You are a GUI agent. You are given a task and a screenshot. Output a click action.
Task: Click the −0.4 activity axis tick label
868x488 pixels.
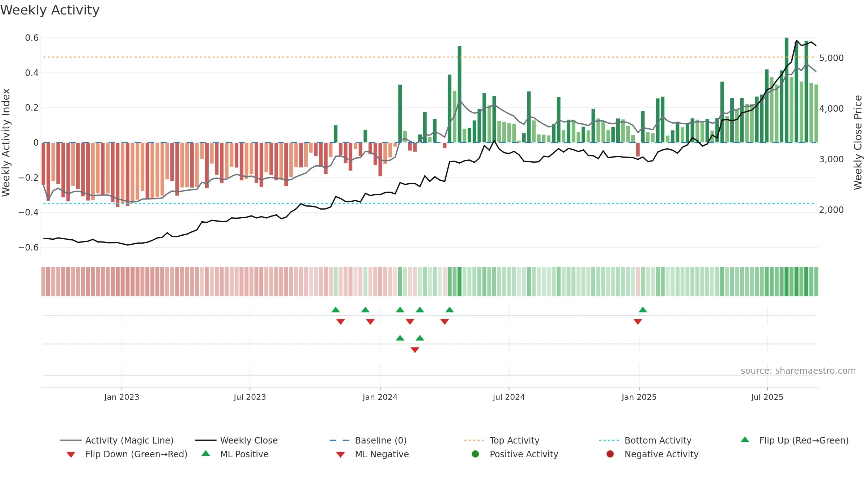pyautogui.click(x=29, y=212)
